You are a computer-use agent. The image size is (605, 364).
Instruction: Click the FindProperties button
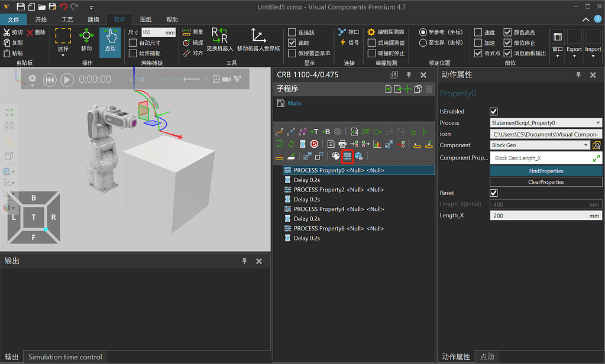(545, 171)
